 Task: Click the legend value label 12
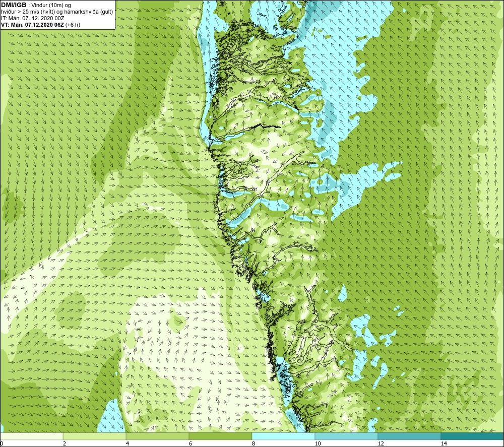(x=381, y=444)
